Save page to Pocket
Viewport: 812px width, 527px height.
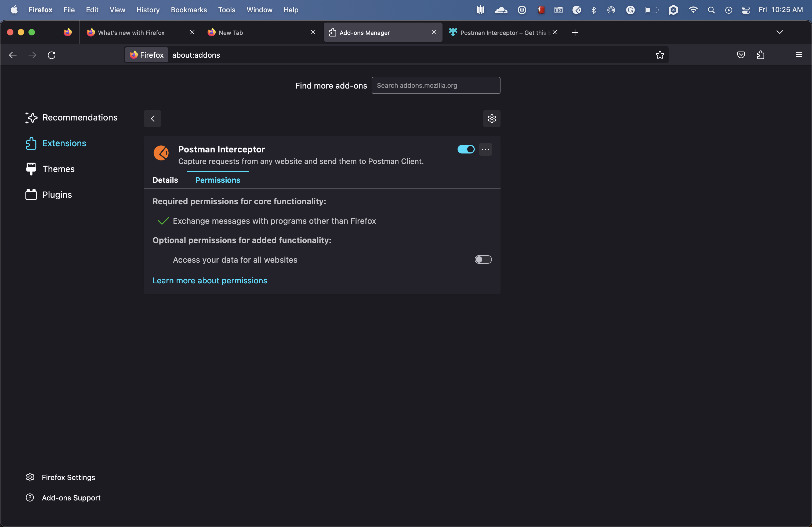tap(741, 55)
